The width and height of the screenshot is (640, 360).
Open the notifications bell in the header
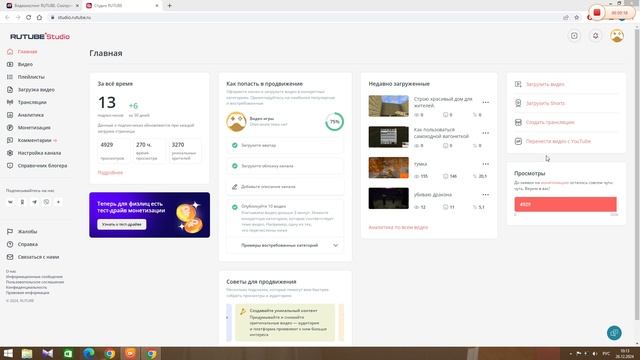click(596, 36)
